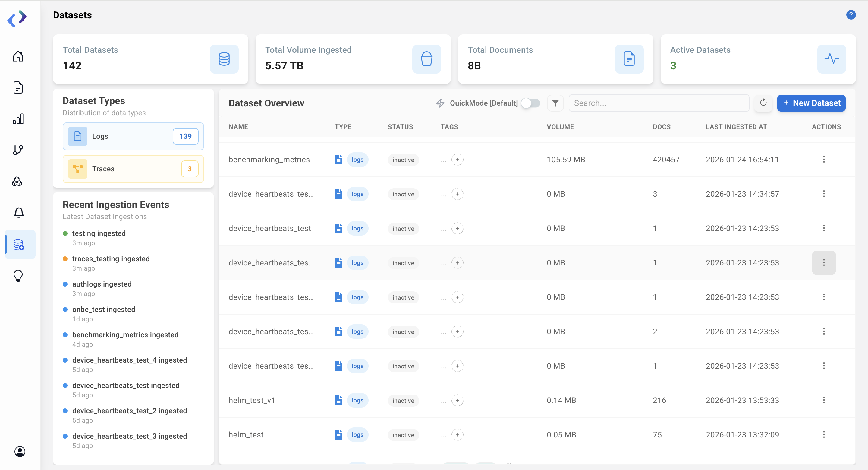Open the help question mark
Screen dimensions: 868x470
point(851,15)
